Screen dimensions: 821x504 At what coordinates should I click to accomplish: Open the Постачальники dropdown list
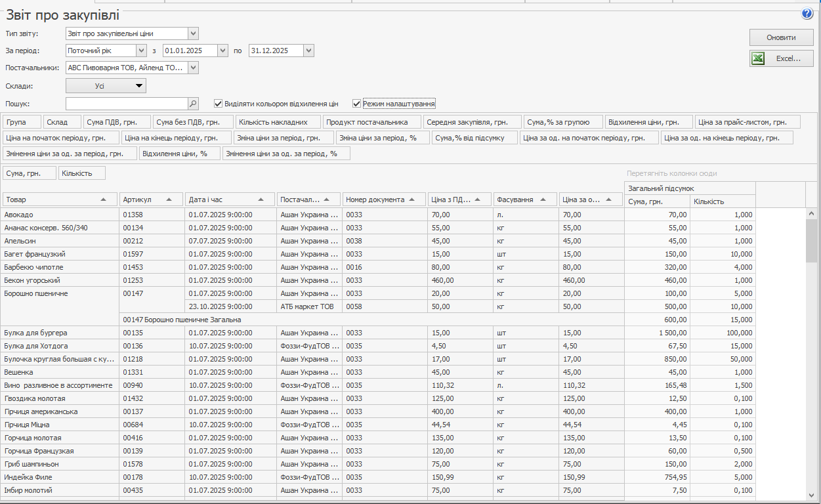193,68
